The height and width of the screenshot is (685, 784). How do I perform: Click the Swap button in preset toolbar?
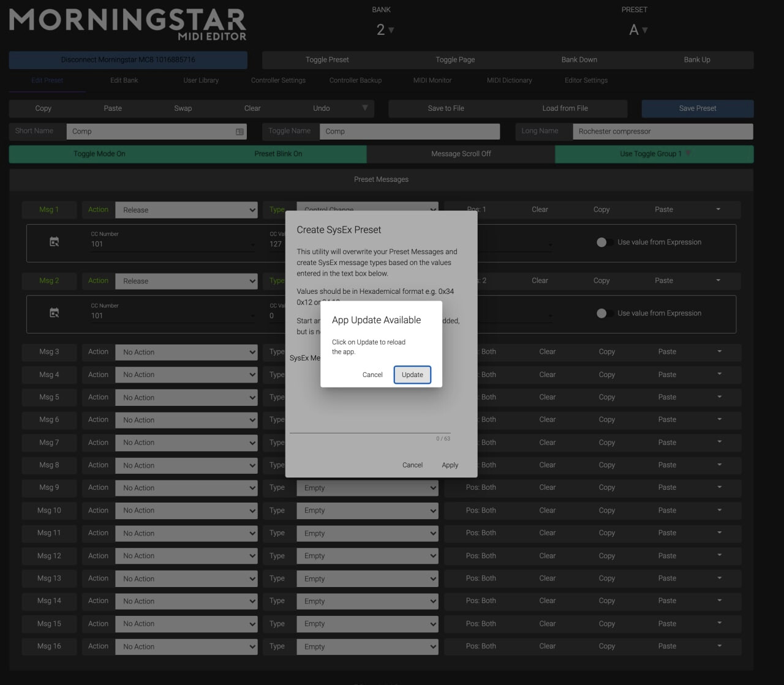tap(183, 108)
